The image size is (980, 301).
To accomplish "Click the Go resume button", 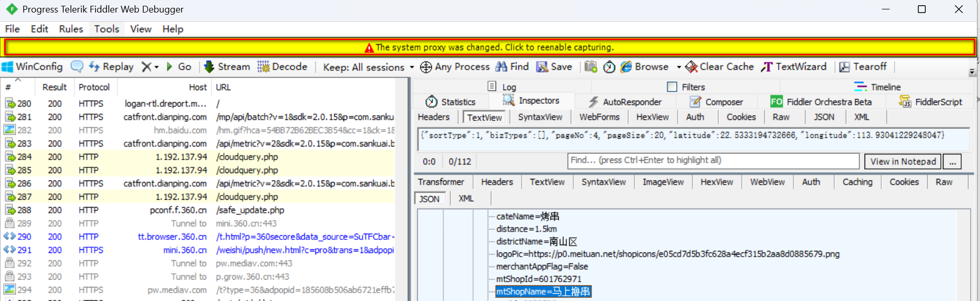I will (179, 67).
